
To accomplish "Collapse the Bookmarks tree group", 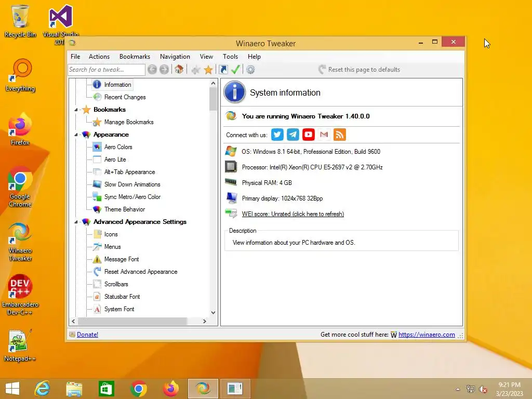I will tap(76, 110).
